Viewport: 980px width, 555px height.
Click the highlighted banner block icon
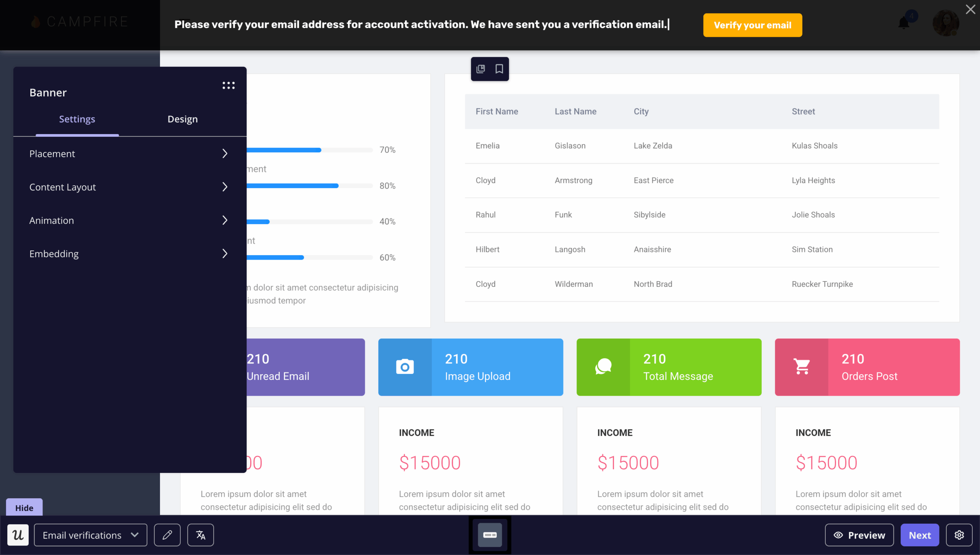click(x=490, y=535)
